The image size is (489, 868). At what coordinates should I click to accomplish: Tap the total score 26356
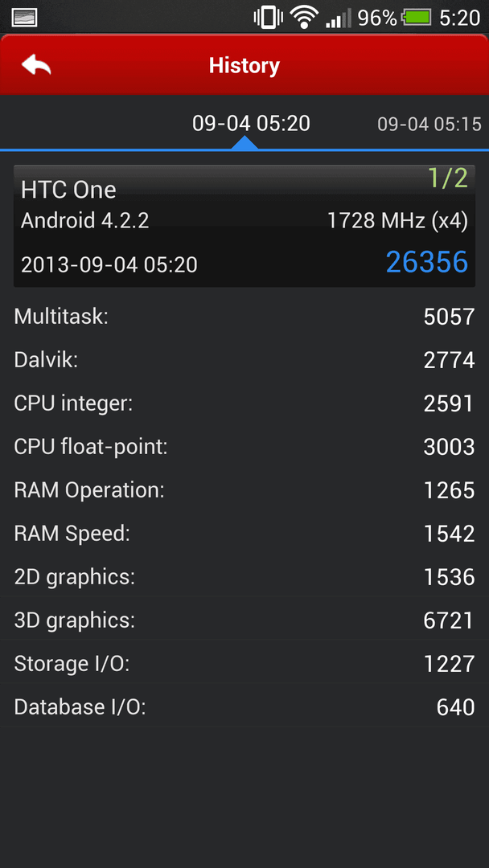click(426, 262)
